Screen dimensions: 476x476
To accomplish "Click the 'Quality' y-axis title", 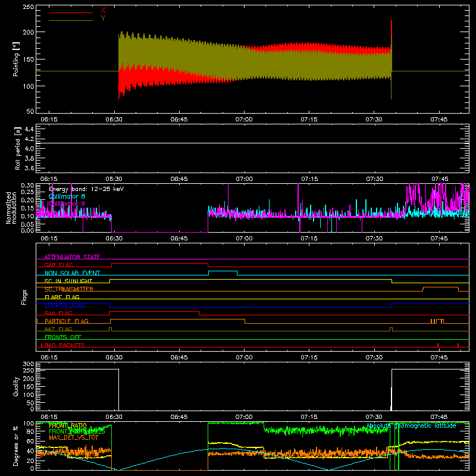I will coord(16,386).
